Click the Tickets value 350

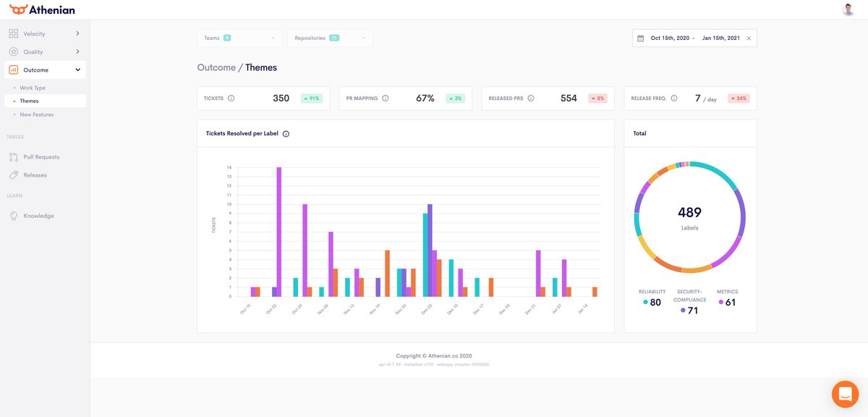pos(281,98)
